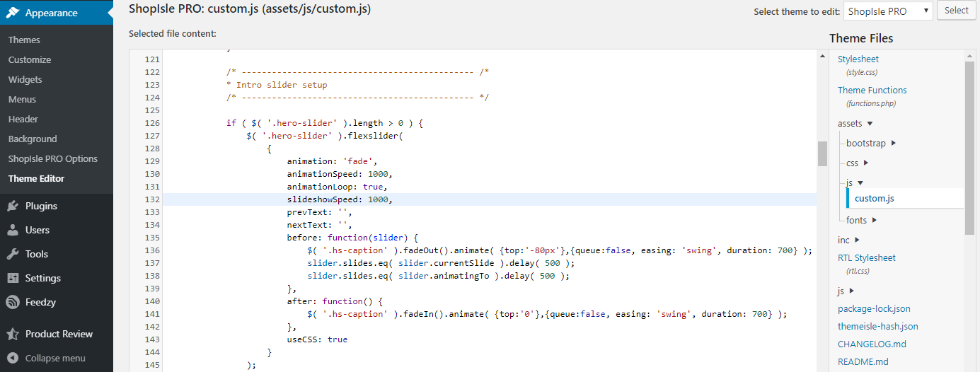Open the Themes submenu item
This screenshot has height=372, width=980.
pos(24,40)
